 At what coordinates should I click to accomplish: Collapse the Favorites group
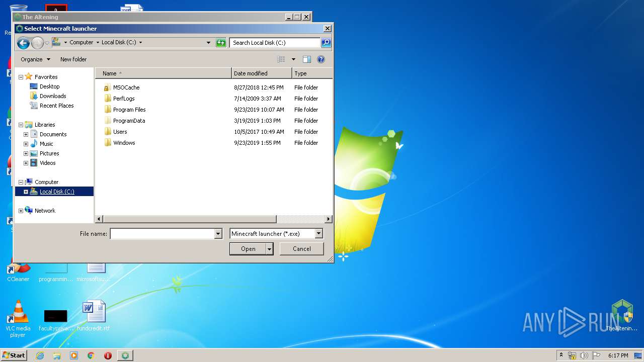click(21, 77)
